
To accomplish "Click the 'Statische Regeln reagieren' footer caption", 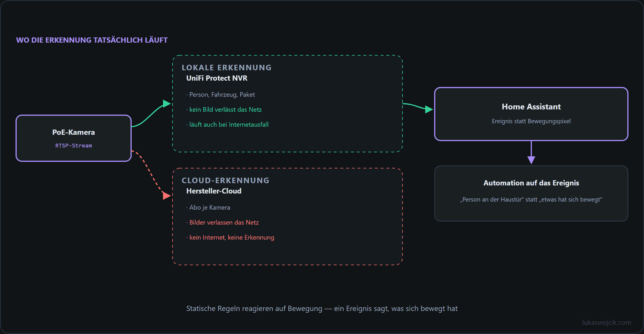I will coord(322,309).
